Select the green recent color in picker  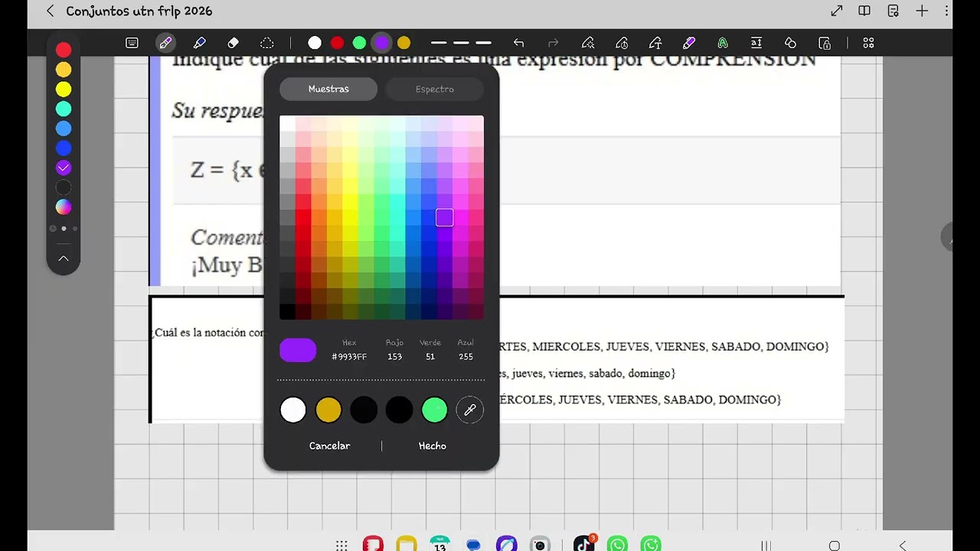(x=434, y=410)
